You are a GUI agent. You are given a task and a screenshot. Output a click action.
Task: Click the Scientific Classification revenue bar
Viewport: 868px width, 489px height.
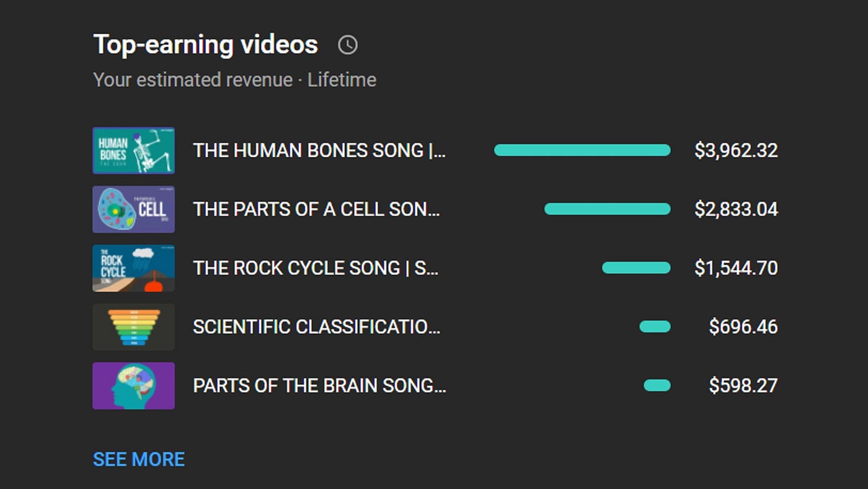click(x=655, y=327)
